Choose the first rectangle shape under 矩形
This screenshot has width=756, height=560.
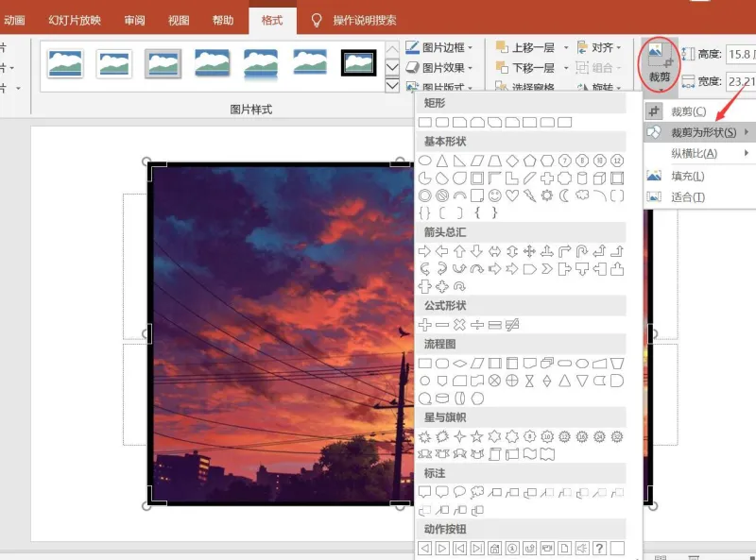(424, 122)
